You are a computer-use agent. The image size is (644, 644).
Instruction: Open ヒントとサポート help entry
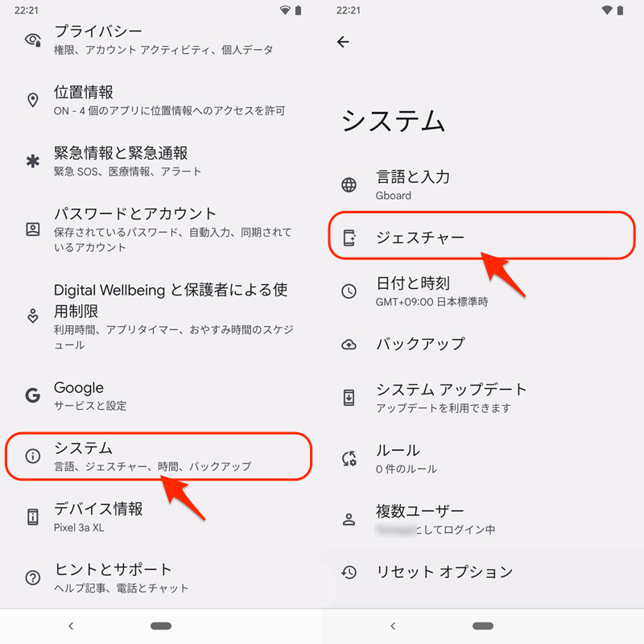[x=161, y=577]
